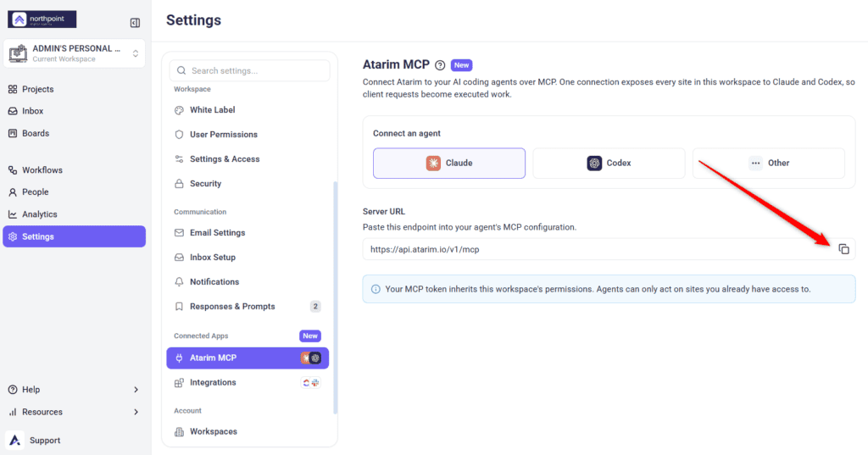Click the badge showing 2 on Responses & Prompts
This screenshot has height=455, width=868.
pyautogui.click(x=315, y=306)
